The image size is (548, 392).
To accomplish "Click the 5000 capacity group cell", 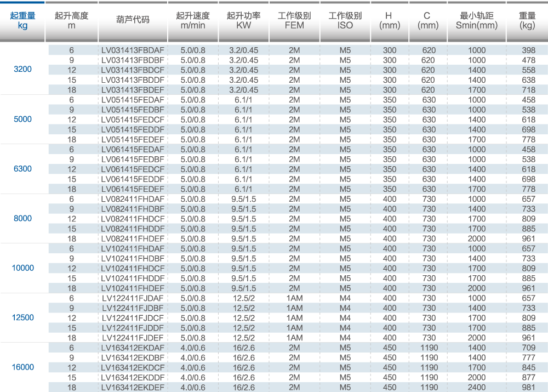I will coord(22,120).
